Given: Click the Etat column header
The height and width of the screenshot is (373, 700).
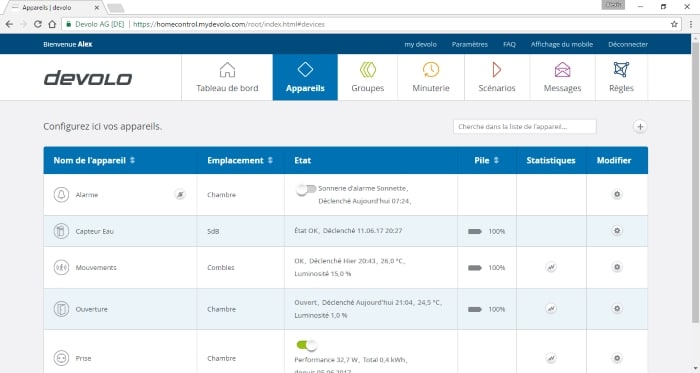Looking at the screenshot, I should [302, 160].
